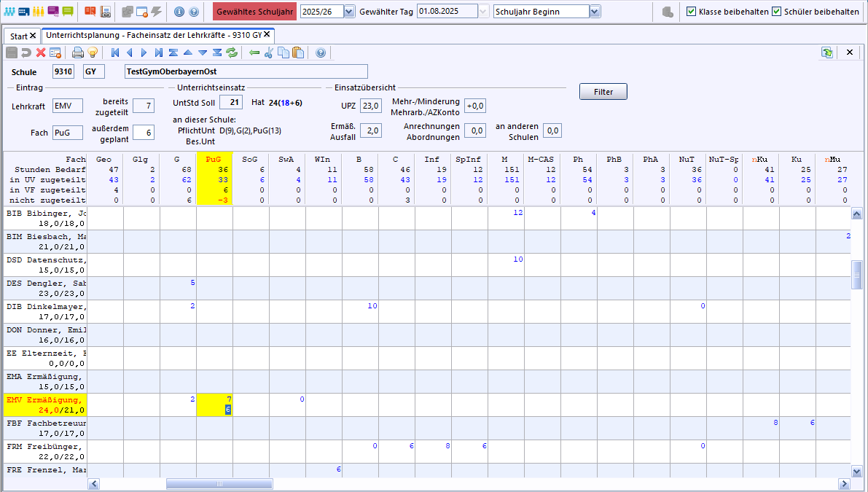The height and width of the screenshot is (492, 868).
Task: Click the gray lightning bolt icon
Action: (156, 11)
